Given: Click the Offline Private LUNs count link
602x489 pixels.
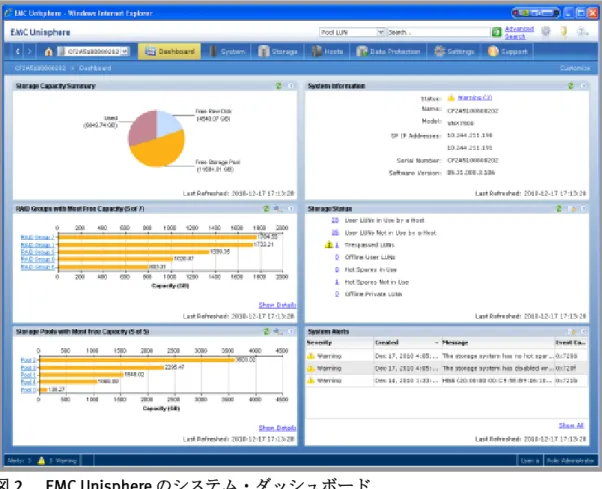Looking at the screenshot, I should 337,294.
